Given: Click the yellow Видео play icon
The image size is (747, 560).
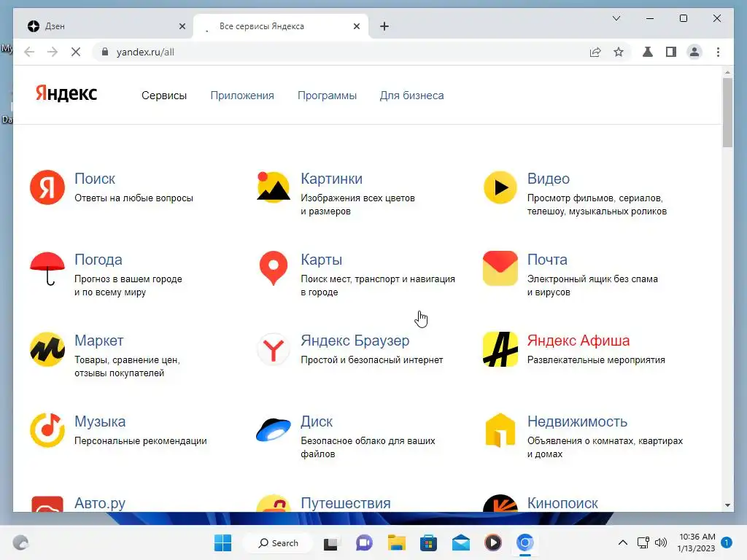Looking at the screenshot, I should coord(500,187).
